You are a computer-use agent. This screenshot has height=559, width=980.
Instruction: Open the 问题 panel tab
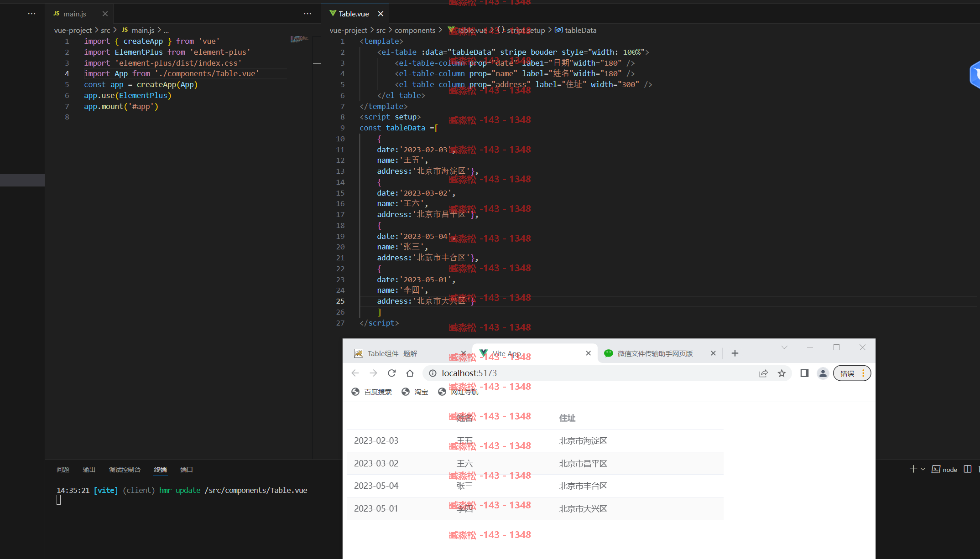pyautogui.click(x=63, y=470)
